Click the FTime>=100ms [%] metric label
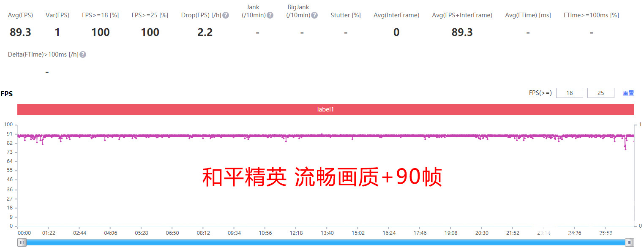Image resolution: width=644 pixels, height=250 pixels. 592,15
